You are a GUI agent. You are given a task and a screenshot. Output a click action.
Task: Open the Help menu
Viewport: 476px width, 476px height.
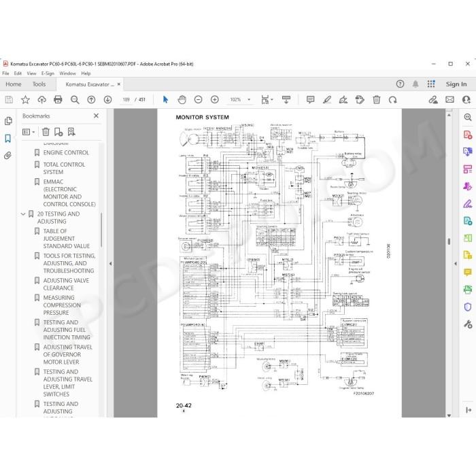click(86, 73)
